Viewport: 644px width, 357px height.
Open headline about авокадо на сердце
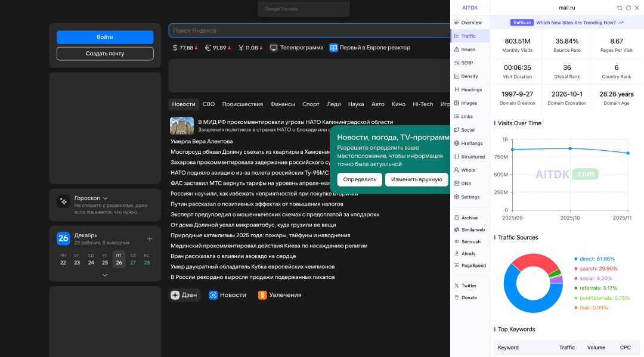tap(233, 256)
